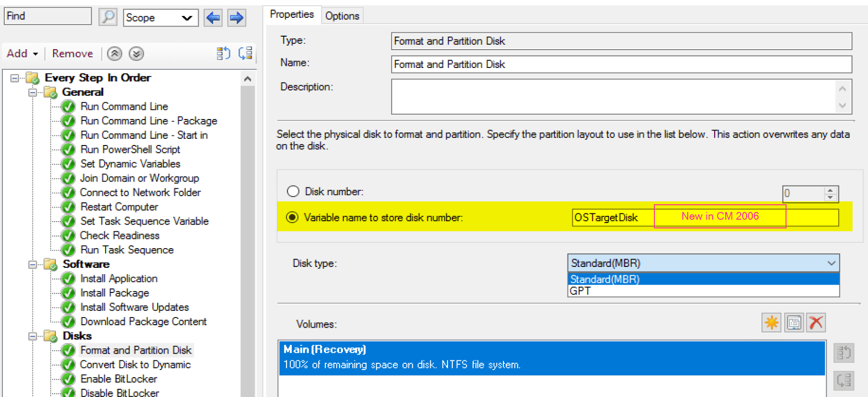Click the blue back arrow icon
The height and width of the screenshot is (397, 868).
(213, 18)
